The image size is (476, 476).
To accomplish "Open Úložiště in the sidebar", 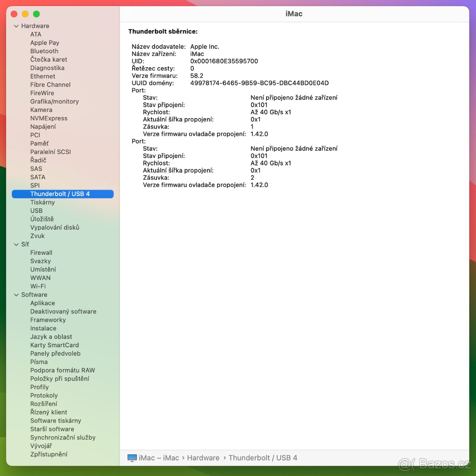I will tap(42, 219).
